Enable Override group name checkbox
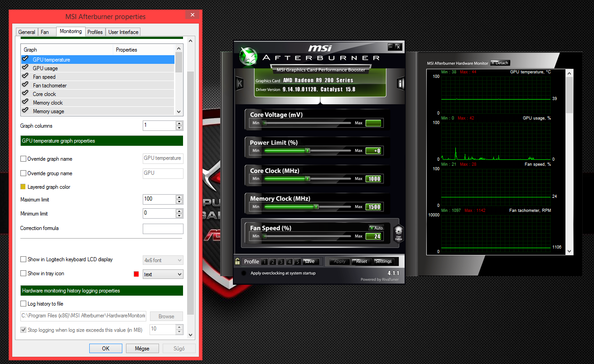The height and width of the screenshot is (364, 594). pos(23,173)
